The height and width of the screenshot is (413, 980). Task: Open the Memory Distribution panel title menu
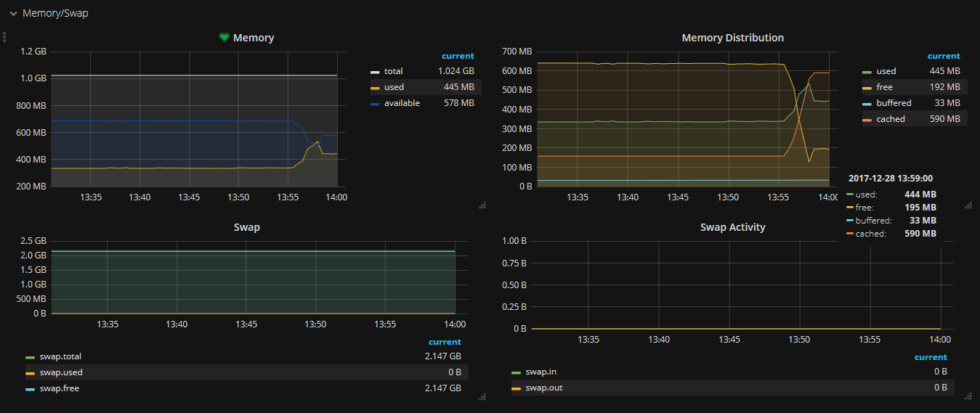[x=732, y=38]
